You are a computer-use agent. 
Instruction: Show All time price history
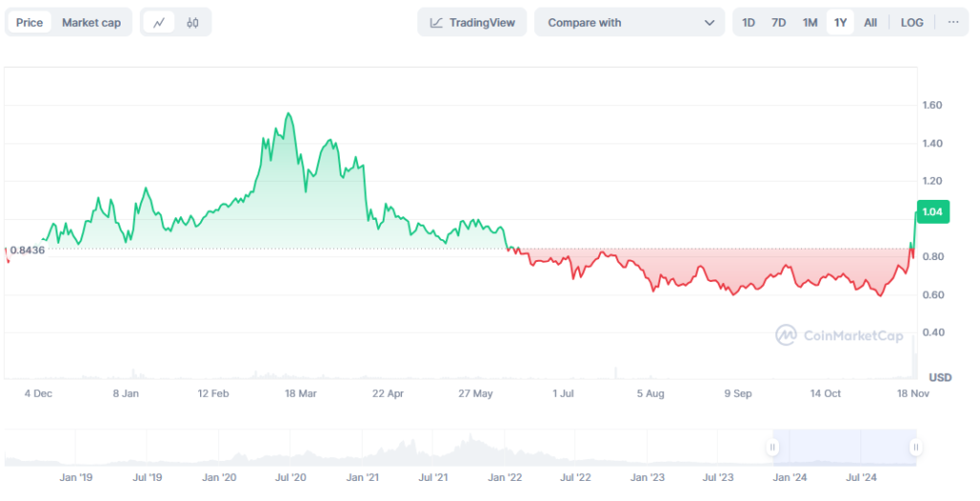click(x=870, y=22)
